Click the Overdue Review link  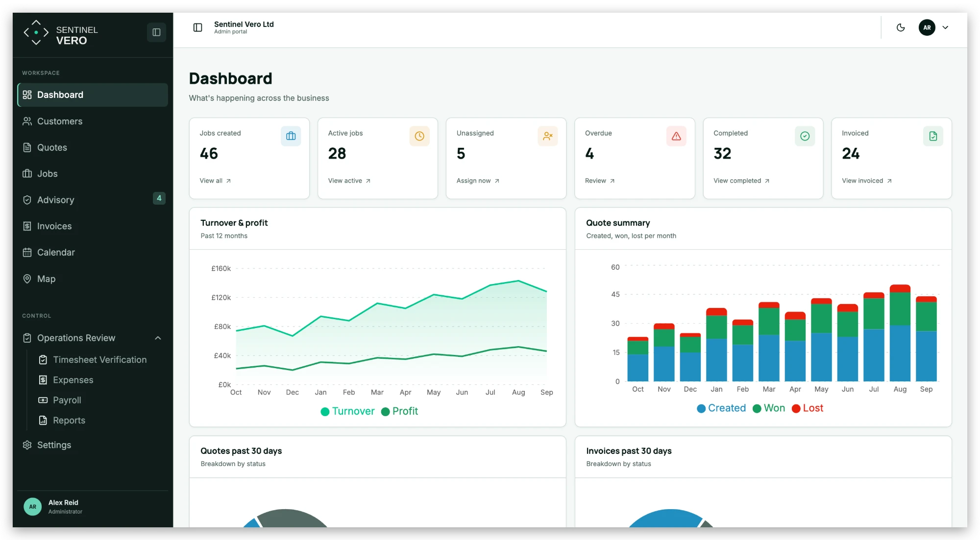(x=600, y=181)
